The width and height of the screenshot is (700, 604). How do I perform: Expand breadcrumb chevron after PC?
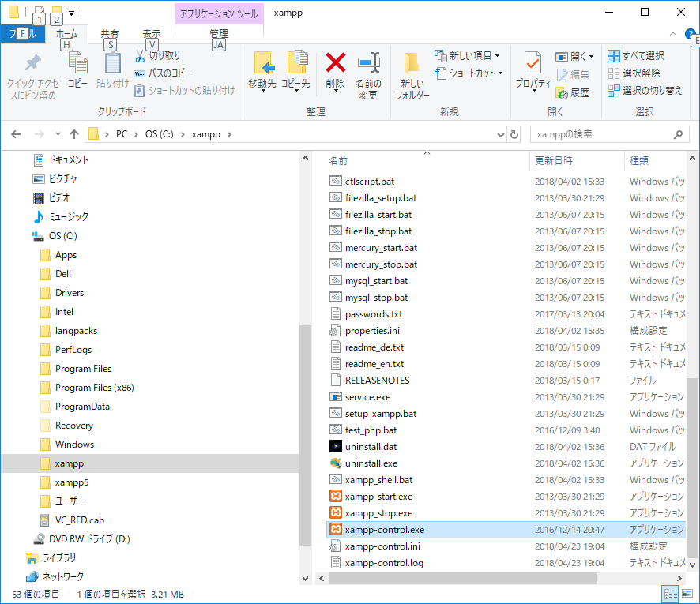tap(135, 134)
